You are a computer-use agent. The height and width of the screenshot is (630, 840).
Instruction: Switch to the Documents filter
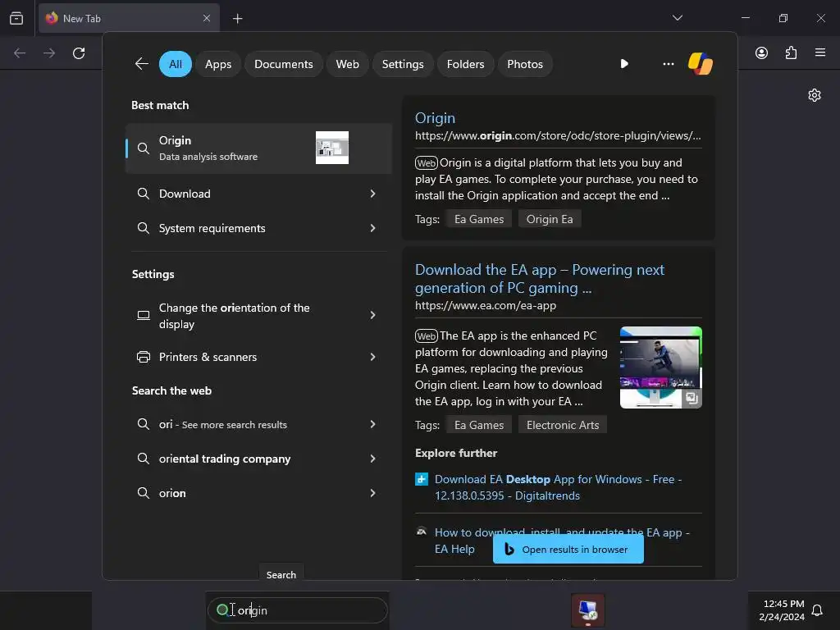[x=283, y=64]
